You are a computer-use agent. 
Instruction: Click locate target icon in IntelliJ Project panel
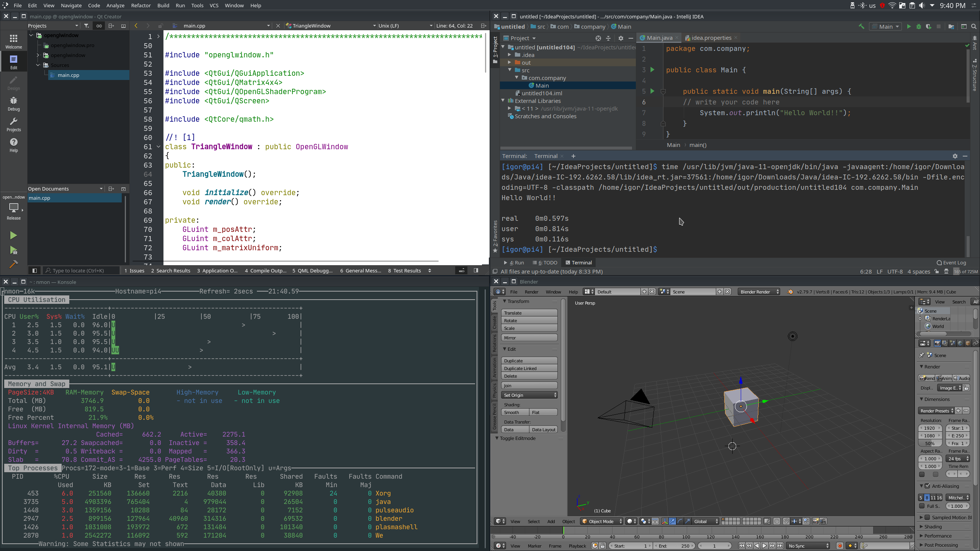click(598, 38)
